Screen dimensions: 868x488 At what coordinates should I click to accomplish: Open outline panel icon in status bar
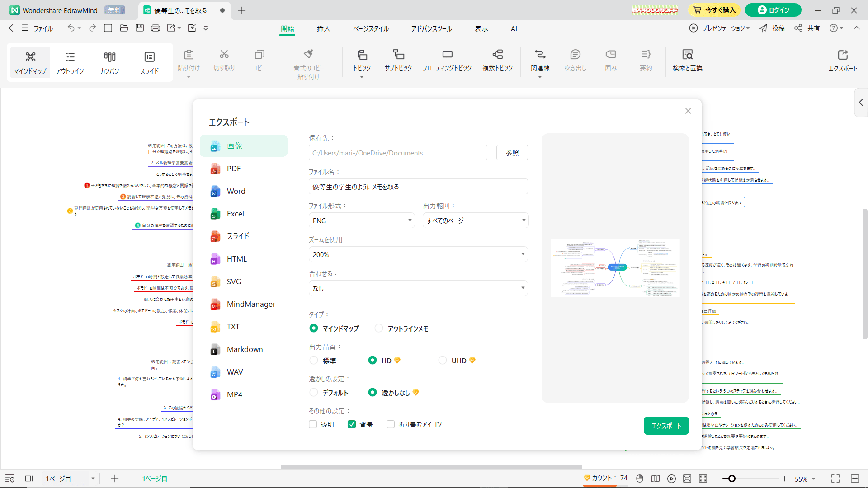(10, 479)
